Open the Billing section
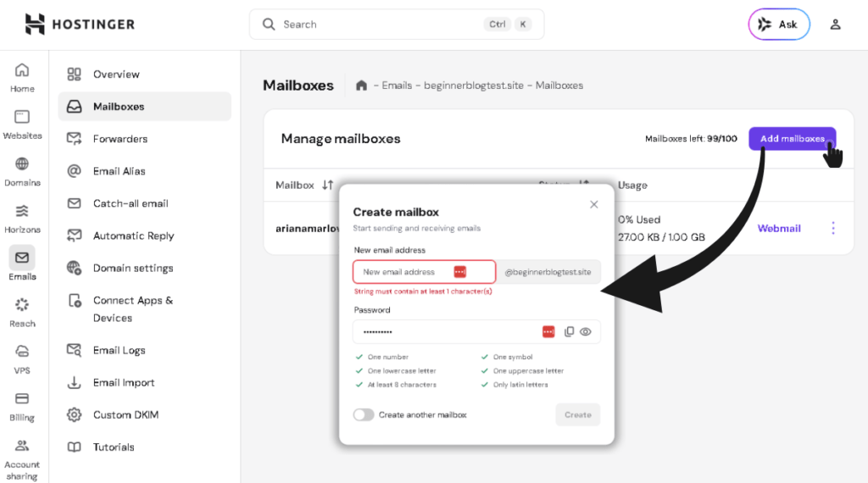This screenshot has height=483, width=868. click(x=22, y=408)
